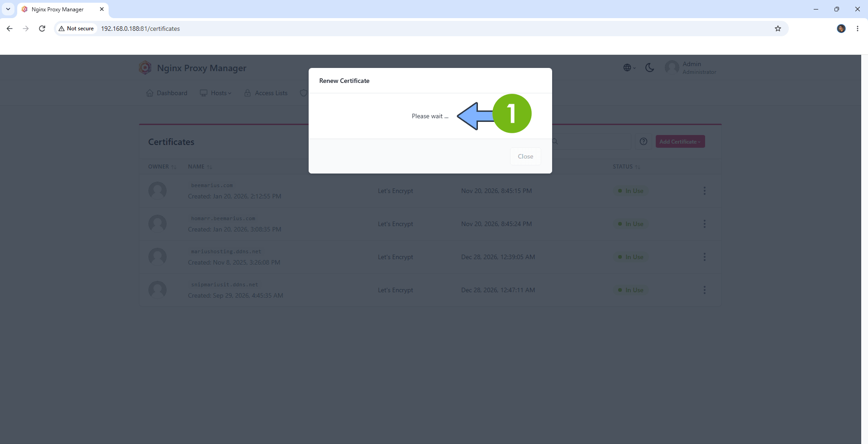The image size is (868, 444).
Task: Click the mariushosting.ddns.net certificate name
Action: point(226,251)
